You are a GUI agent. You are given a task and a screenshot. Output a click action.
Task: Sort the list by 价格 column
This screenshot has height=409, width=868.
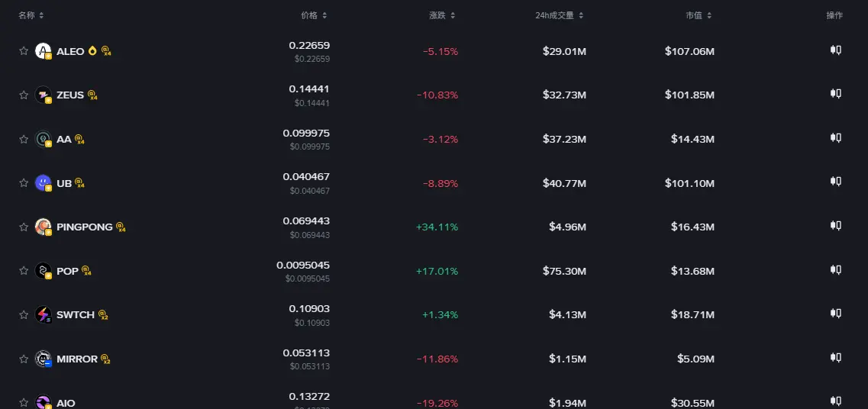point(314,15)
